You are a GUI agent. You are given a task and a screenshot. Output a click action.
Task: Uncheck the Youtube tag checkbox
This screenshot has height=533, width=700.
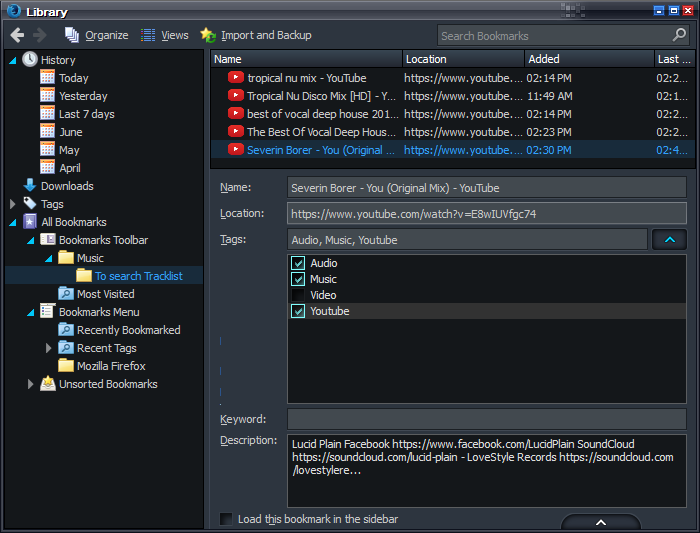pyautogui.click(x=298, y=311)
